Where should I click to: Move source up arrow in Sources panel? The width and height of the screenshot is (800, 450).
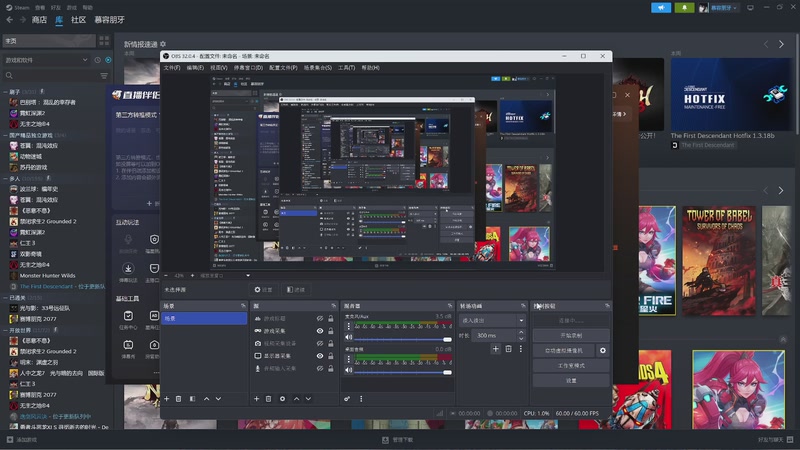click(x=296, y=398)
